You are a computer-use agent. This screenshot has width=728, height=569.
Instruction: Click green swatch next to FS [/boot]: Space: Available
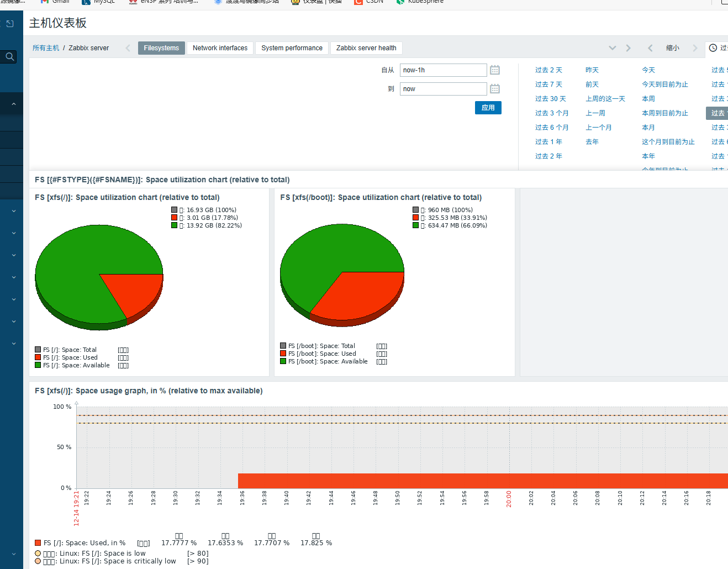[283, 361]
